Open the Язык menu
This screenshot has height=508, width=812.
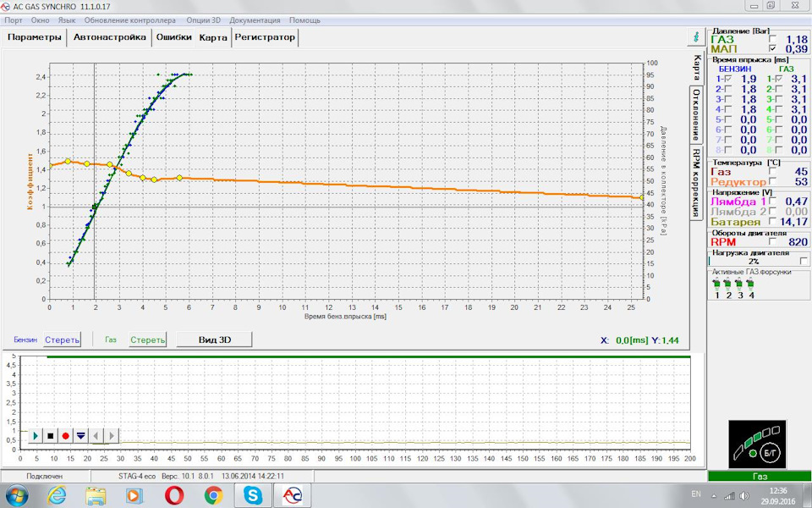click(66, 20)
